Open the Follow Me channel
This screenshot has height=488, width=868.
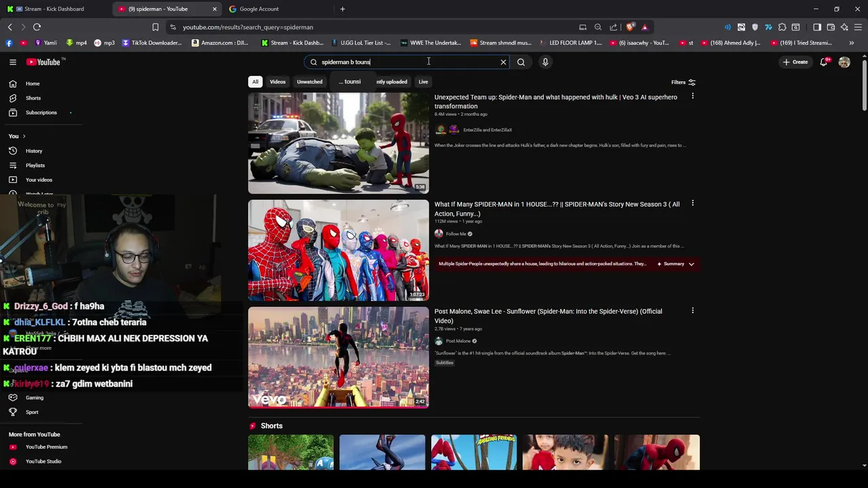point(456,234)
